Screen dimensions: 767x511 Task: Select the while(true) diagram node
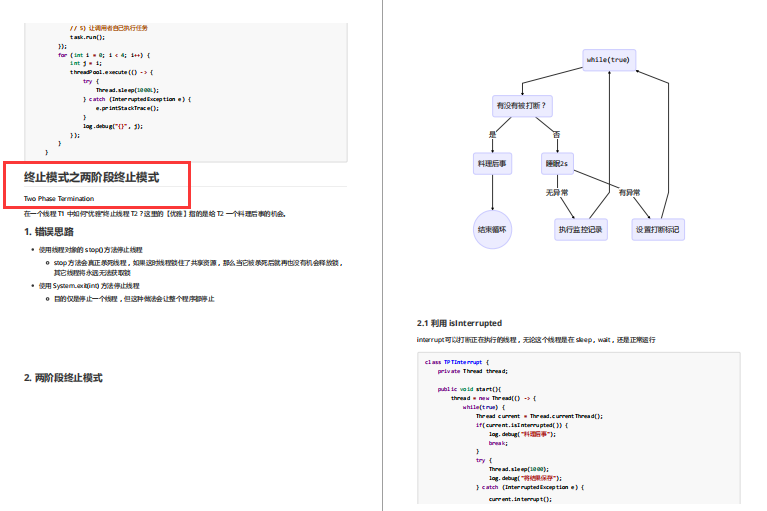tap(609, 60)
